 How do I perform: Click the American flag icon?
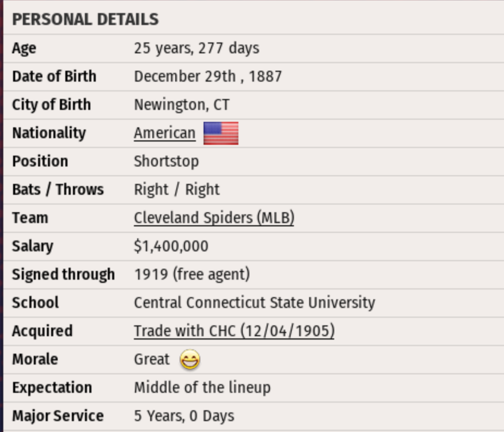pyautogui.click(x=221, y=133)
